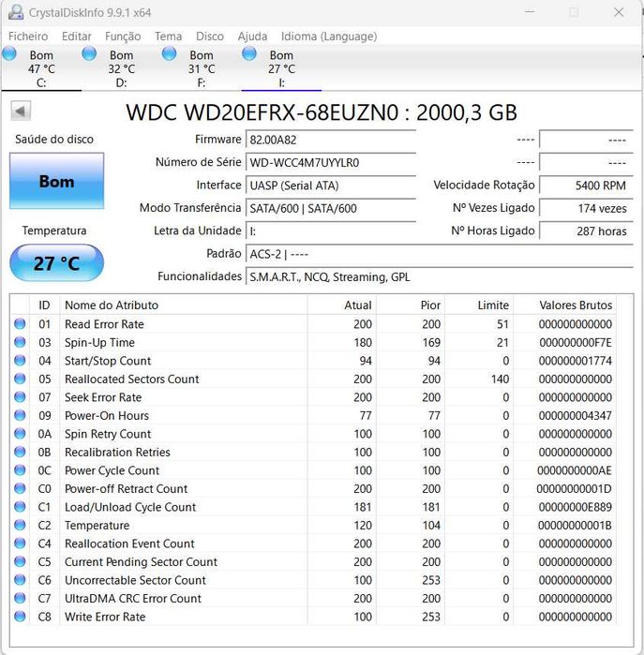This screenshot has height=655, width=644.
Task: Click the Firmware field 82.00A82
Action: 331,140
